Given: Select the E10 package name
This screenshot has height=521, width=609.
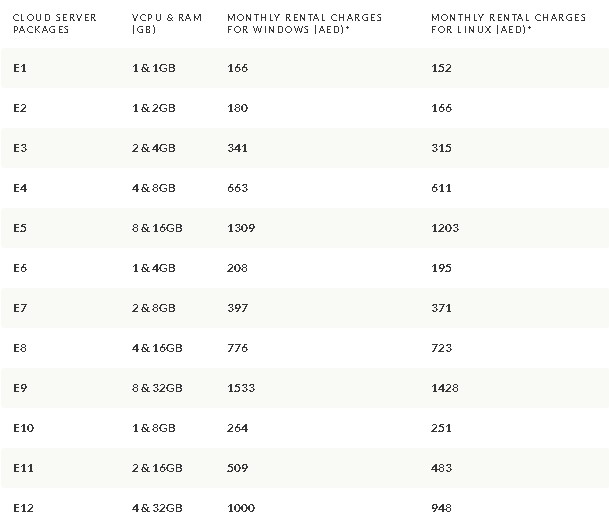Looking at the screenshot, I should [x=24, y=428].
